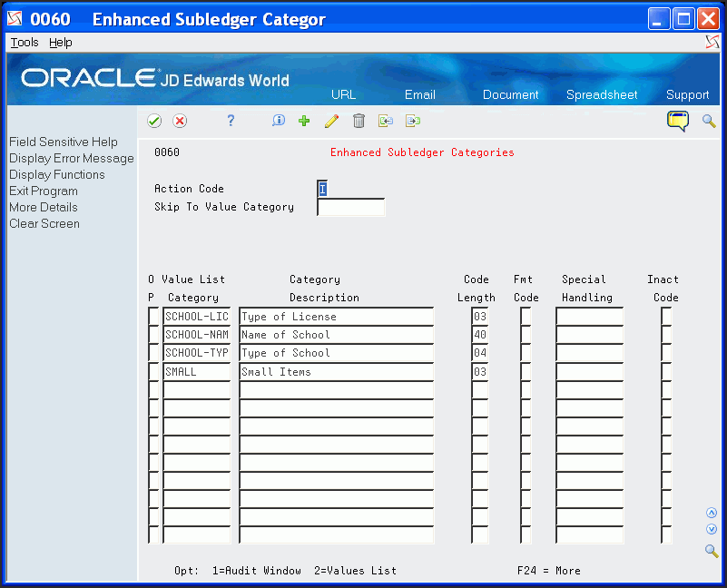
Task: Click Special Handling field for SCHOOL-LIC row
Action: point(590,317)
